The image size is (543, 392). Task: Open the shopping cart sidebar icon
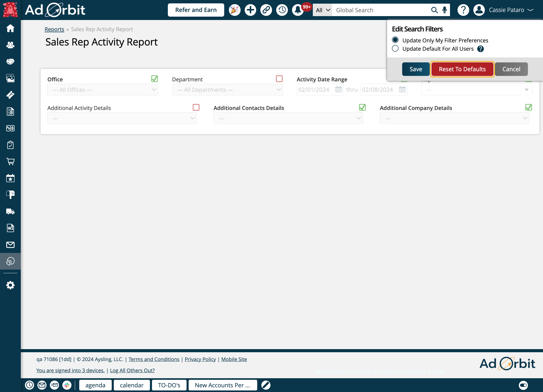click(x=10, y=161)
